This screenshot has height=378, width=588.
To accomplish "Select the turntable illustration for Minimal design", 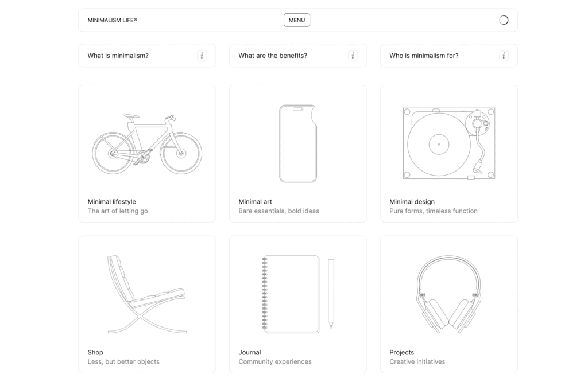I will [448, 142].
